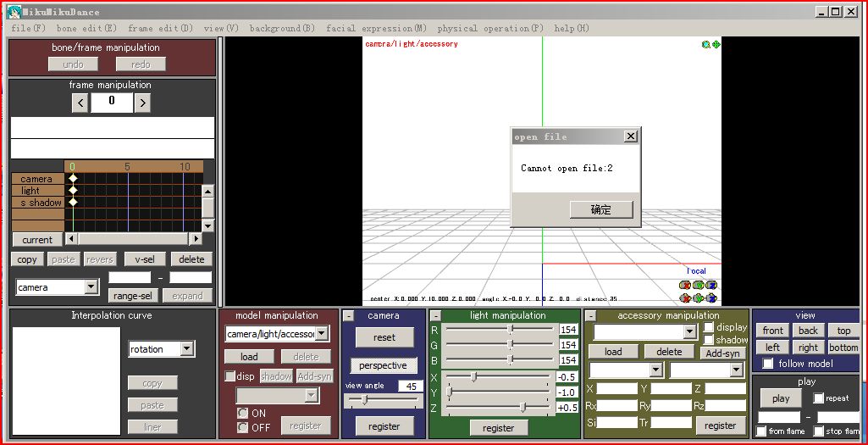Select the camera keyframe diamond at frame 0

(x=73, y=179)
